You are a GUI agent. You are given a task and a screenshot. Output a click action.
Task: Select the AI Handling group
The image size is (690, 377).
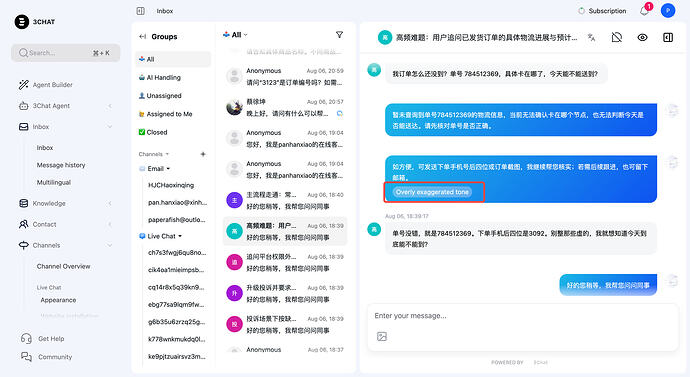[x=173, y=77]
